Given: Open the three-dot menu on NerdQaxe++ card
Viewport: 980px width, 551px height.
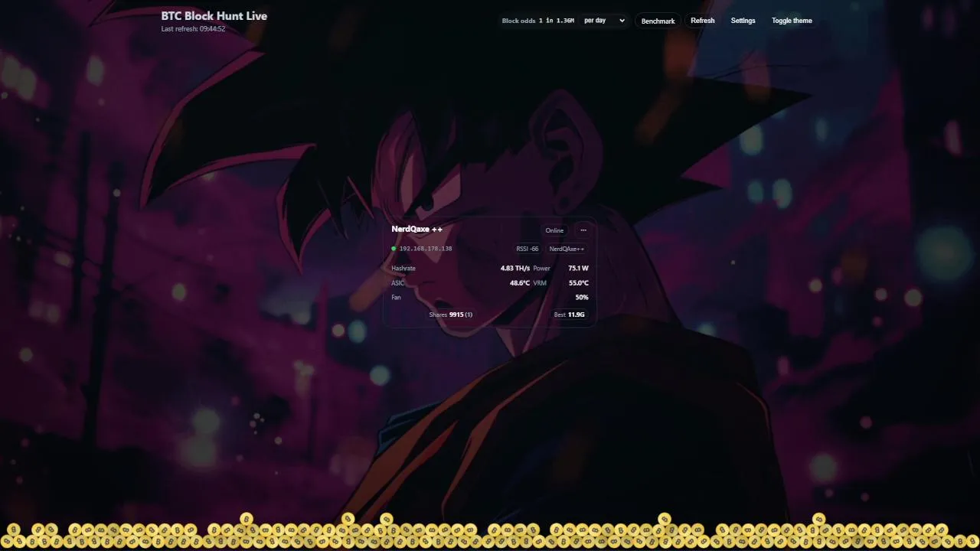Looking at the screenshot, I should click(583, 230).
